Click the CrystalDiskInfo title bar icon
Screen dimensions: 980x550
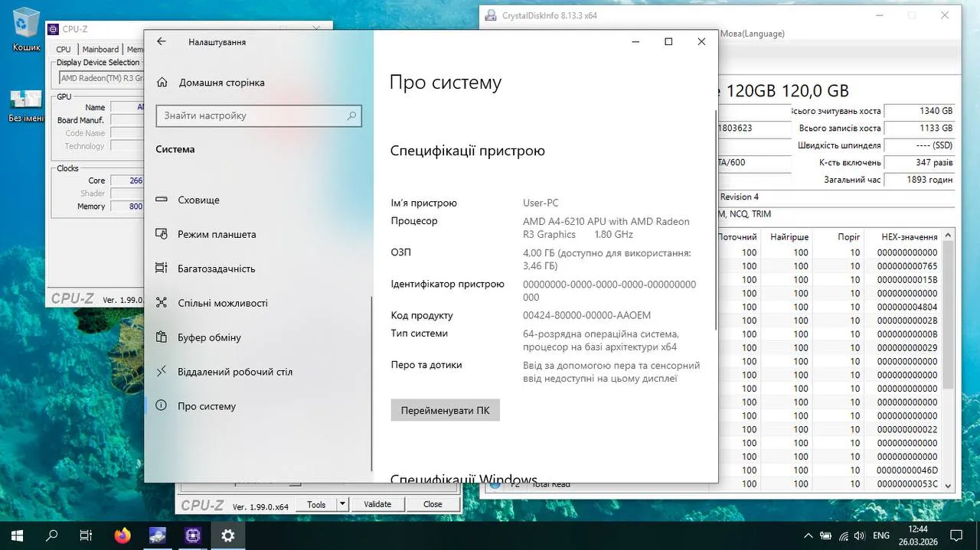[x=490, y=15]
